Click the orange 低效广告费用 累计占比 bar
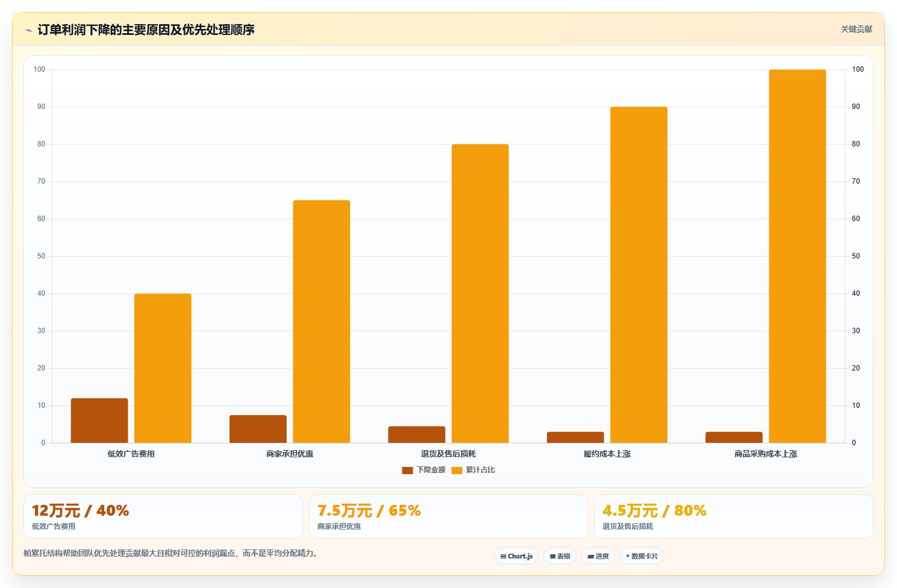 click(x=163, y=368)
